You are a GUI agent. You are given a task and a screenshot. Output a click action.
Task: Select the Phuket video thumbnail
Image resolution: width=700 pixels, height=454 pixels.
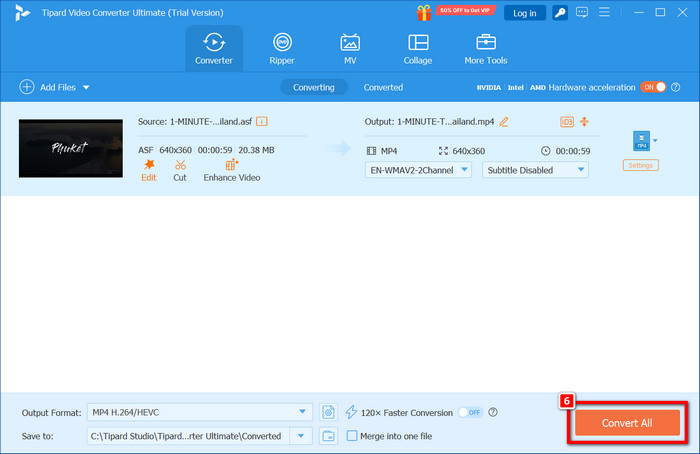point(71,148)
